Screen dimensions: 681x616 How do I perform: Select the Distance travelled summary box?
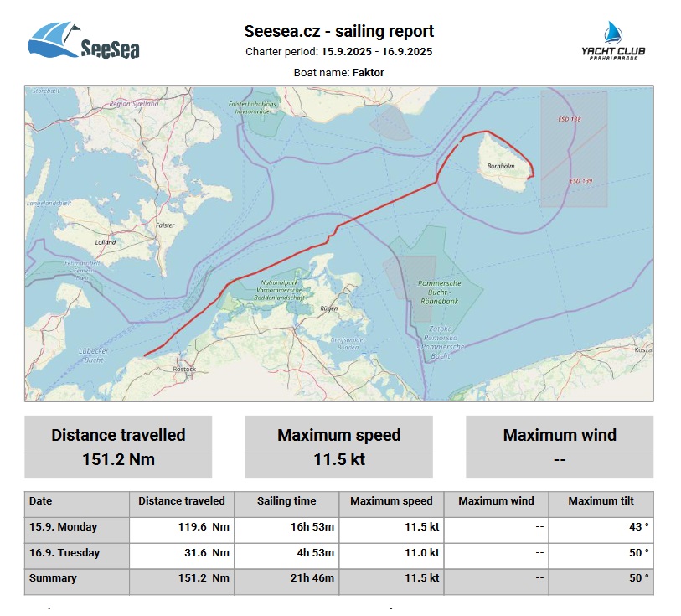point(118,447)
